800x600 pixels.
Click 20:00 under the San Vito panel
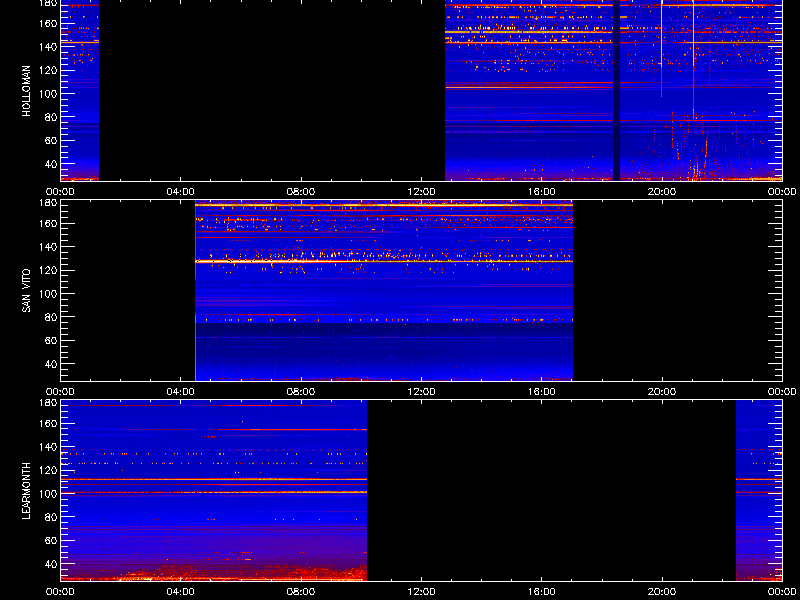click(662, 392)
